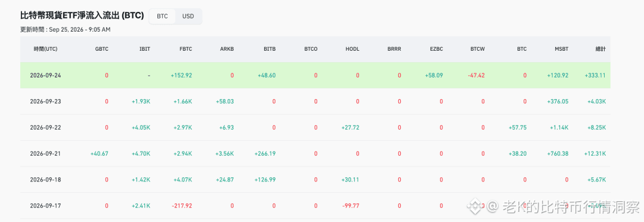This screenshot has height=222, width=644.
Task: Switch to the BTC unit tab
Action: click(x=162, y=17)
